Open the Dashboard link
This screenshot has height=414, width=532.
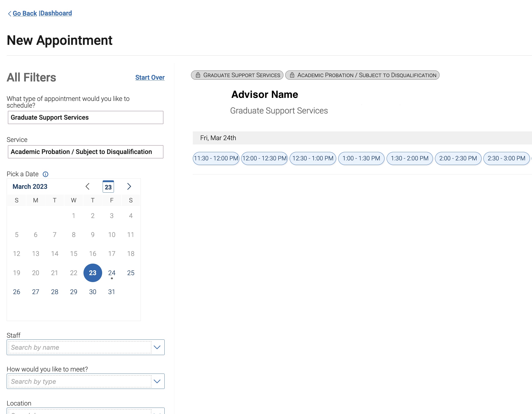pos(56,13)
